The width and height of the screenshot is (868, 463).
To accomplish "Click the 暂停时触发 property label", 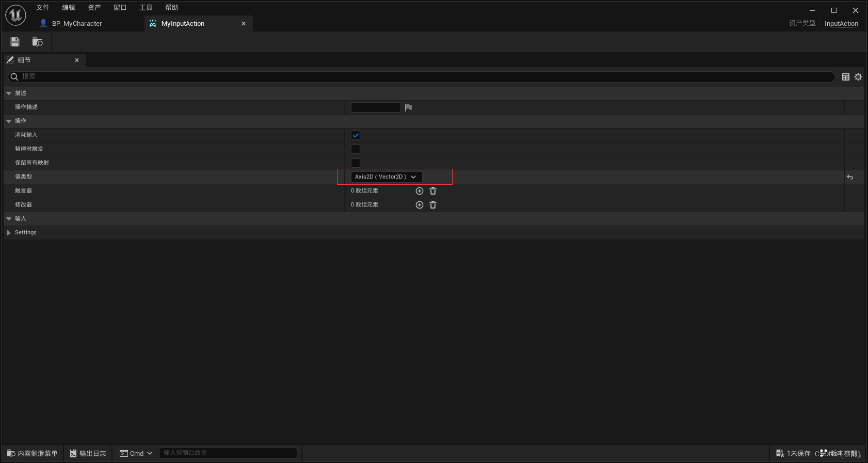I will [x=29, y=149].
